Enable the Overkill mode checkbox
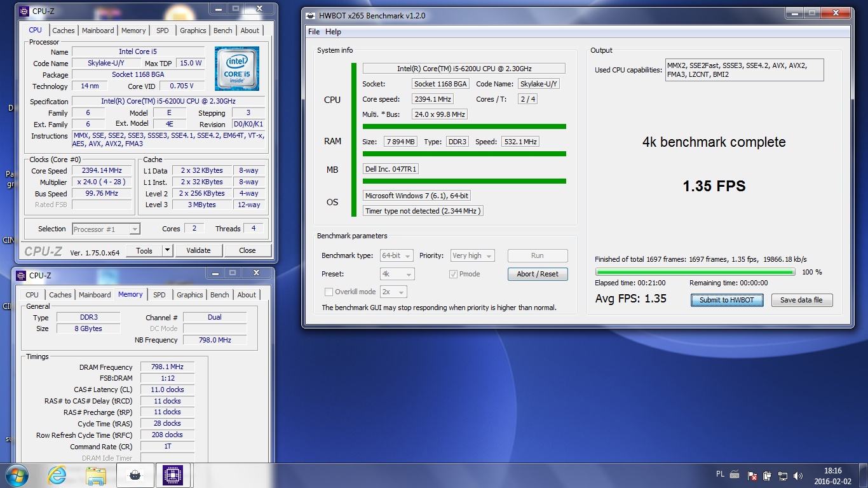 click(x=329, y=292)
